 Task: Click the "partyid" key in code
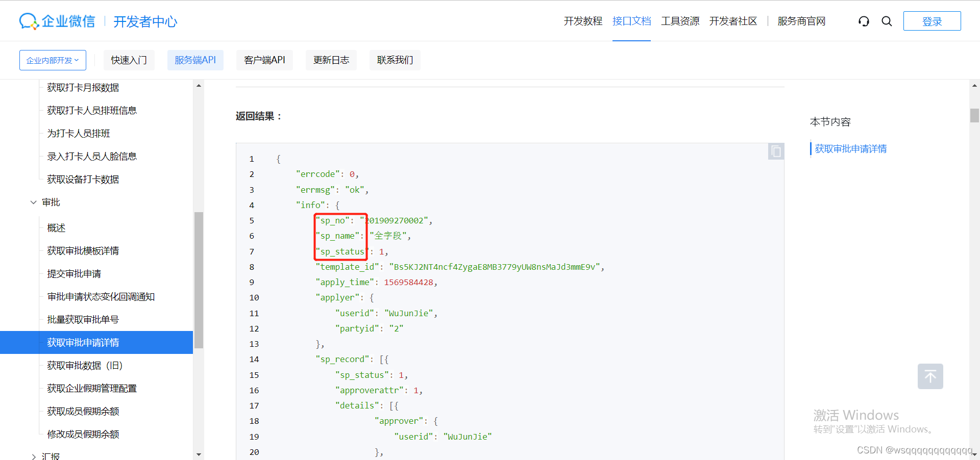(x=357, y=329)
